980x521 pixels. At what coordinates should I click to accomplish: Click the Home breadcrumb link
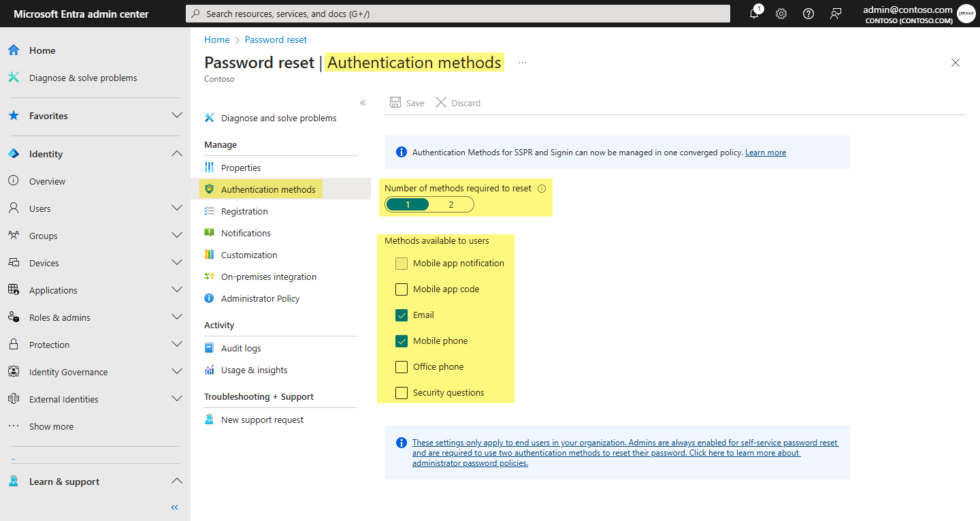tap(217, 40)
